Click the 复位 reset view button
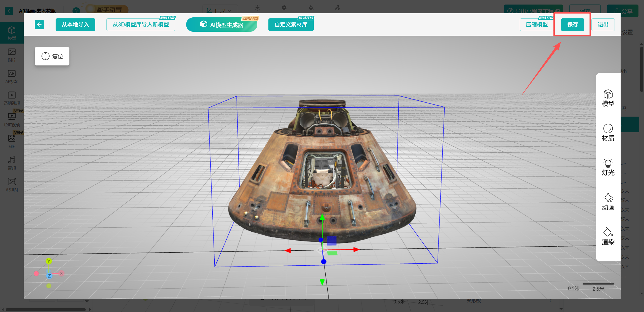Screen dimensions: 644x312 point(52,56)
